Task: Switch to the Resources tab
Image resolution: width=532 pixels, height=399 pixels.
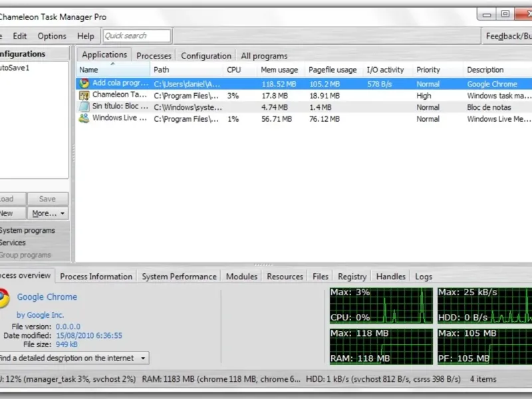Action: coord(285,277)
